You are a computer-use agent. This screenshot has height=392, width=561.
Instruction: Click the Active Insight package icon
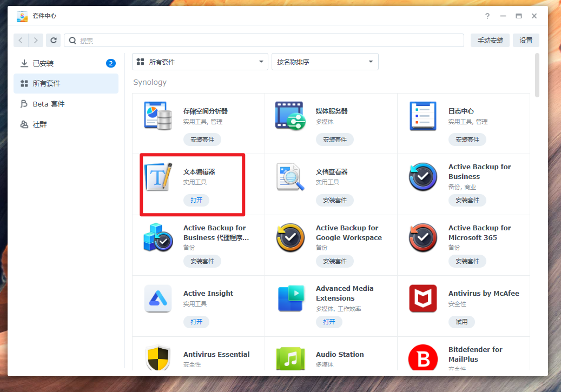(158, 298)
